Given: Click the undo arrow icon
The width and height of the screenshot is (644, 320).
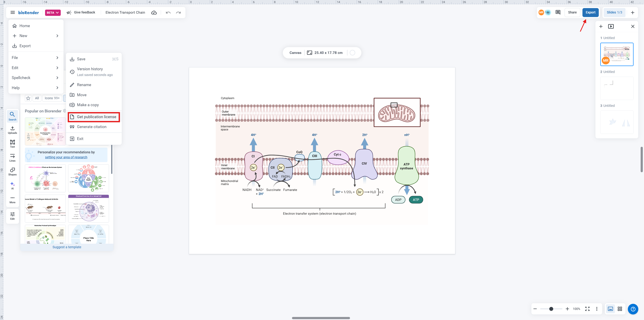Looking at the screenshot, I should 168,12.
